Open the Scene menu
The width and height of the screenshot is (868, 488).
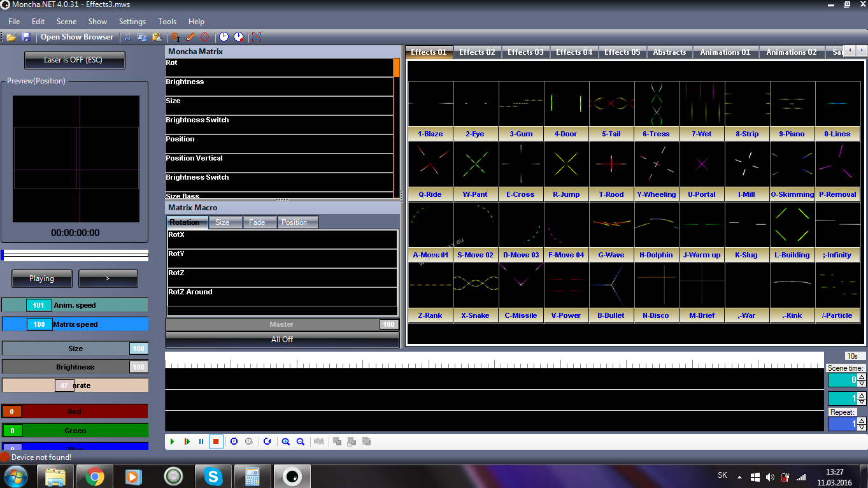[66, 22]
